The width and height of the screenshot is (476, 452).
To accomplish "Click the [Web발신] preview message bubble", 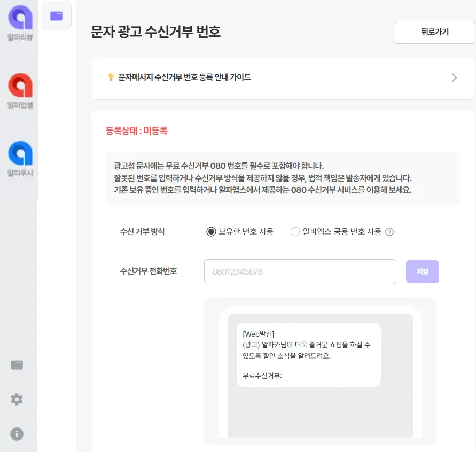I will (308, 355).
